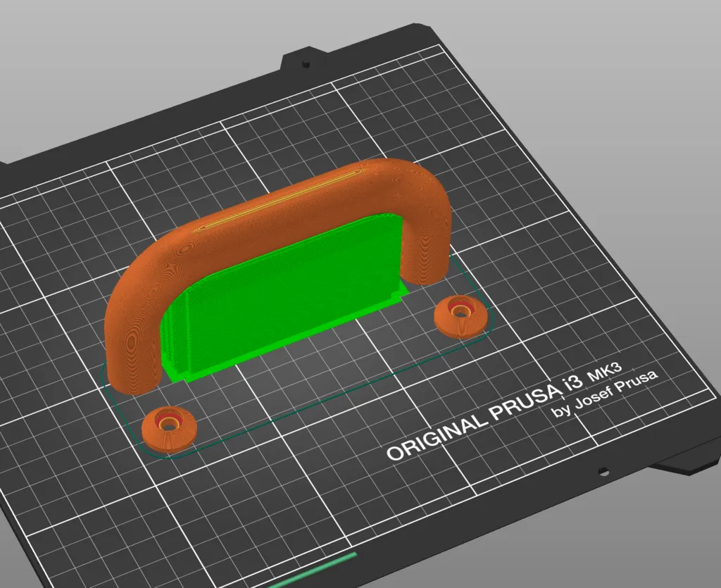Click the mounting hole on top bed tab

(304, 63)
